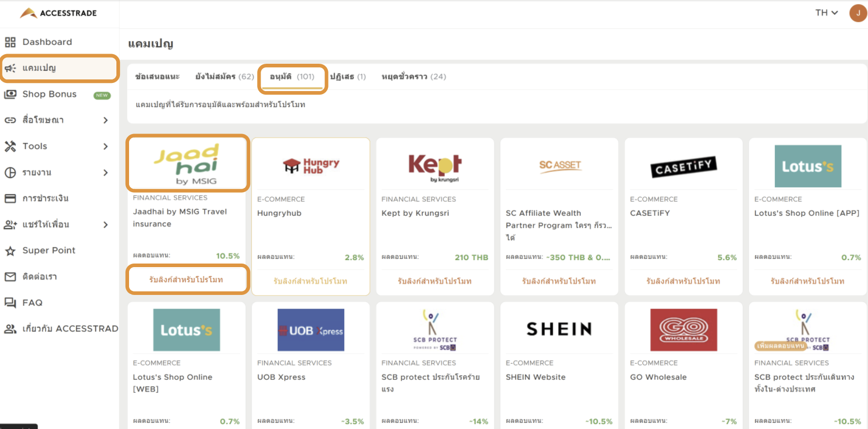
Task: Switch to the หยุดชั่วคราว (24) tab
Action: (414, 76)
